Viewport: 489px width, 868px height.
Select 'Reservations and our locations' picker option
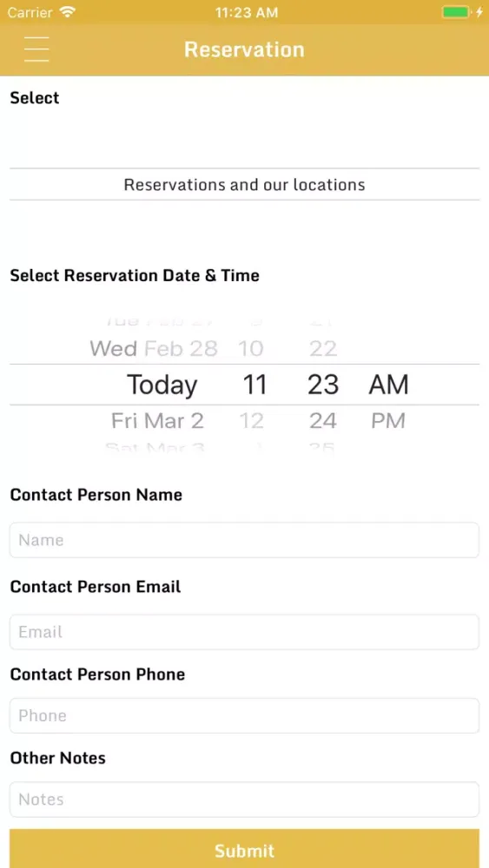coord(244,184)
